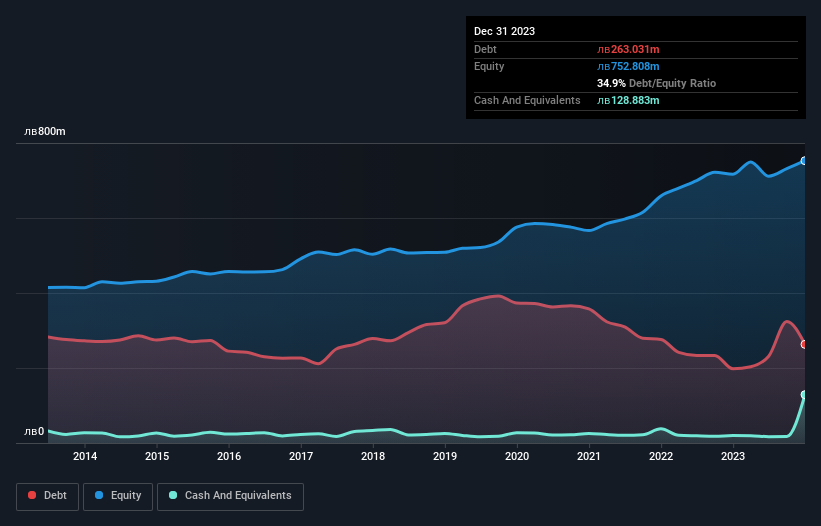
Task: Click the Equity row label in tooltip
Action: [x=489, y=66]
